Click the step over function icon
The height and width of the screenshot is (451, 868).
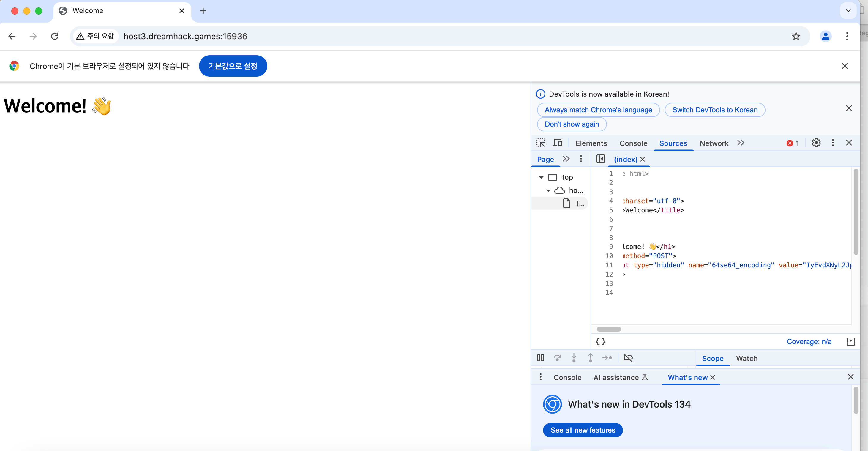pos(557,358)
